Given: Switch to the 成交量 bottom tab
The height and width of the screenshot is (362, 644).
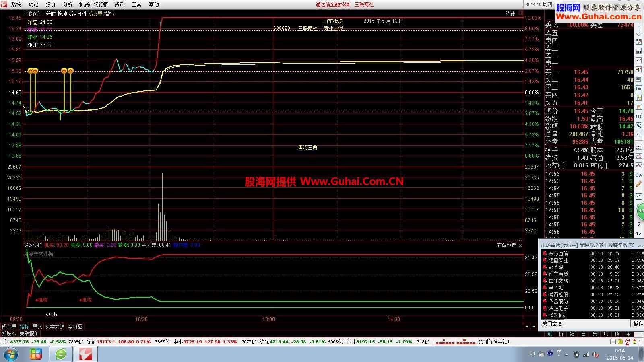Looking at the screenshot, I should click(x=9, y=327).
